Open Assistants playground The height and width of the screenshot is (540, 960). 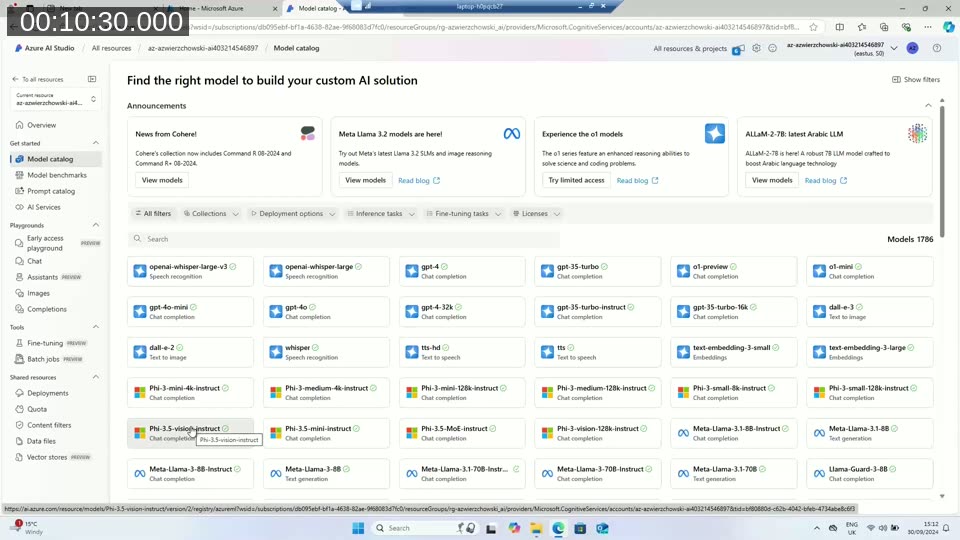click(x=42, y=277)
